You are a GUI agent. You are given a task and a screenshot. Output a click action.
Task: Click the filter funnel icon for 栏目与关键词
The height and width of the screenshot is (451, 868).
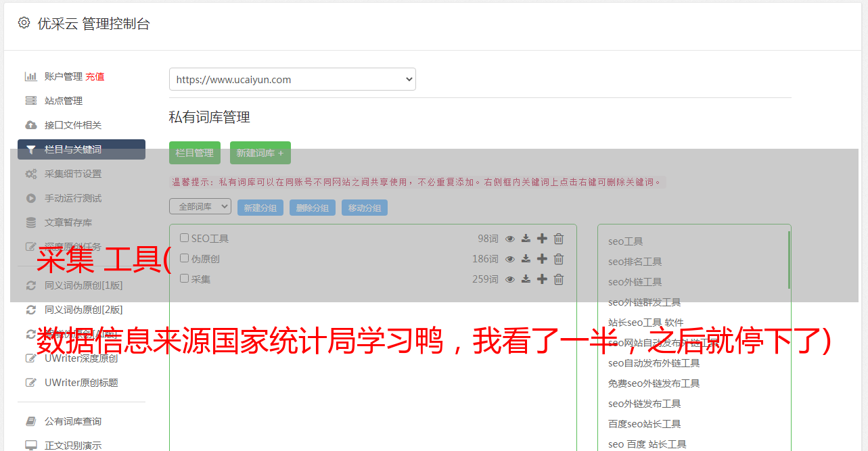[31, 149]
